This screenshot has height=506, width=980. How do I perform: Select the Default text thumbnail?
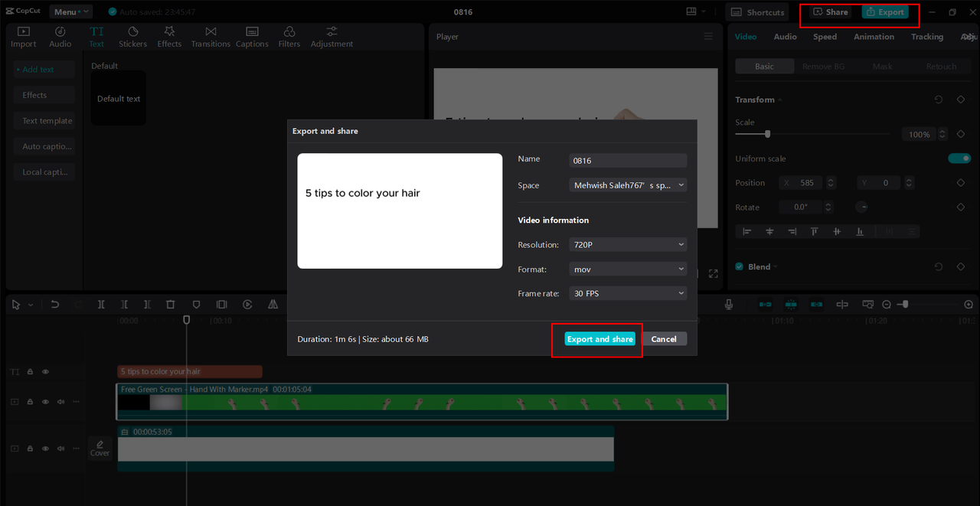(x=119, y=99)
